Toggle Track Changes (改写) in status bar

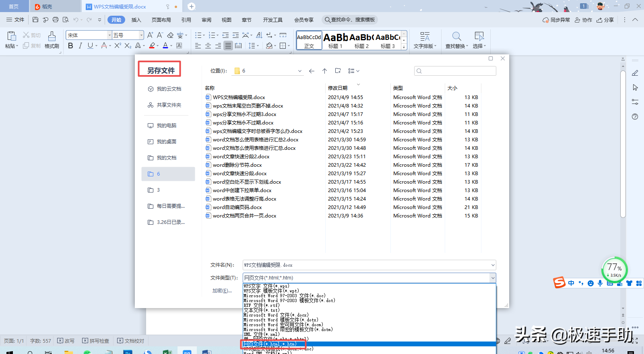(66, 341)
